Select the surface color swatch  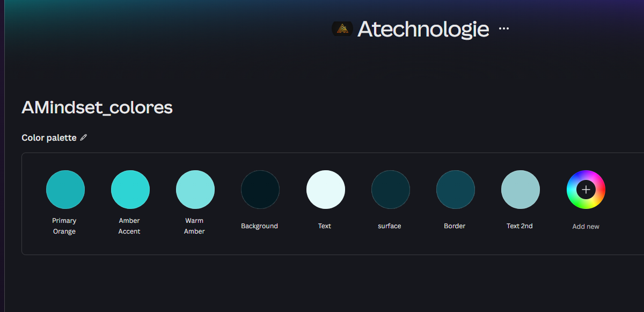(x=390, y=190)
